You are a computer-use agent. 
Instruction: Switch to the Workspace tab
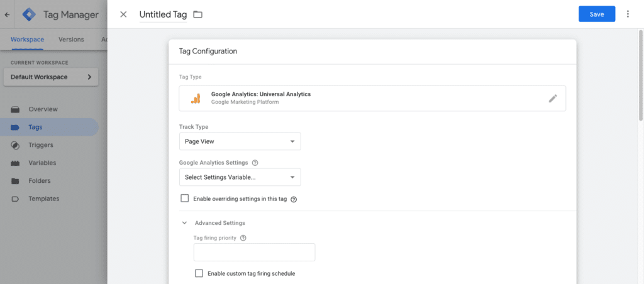point(28,40)
